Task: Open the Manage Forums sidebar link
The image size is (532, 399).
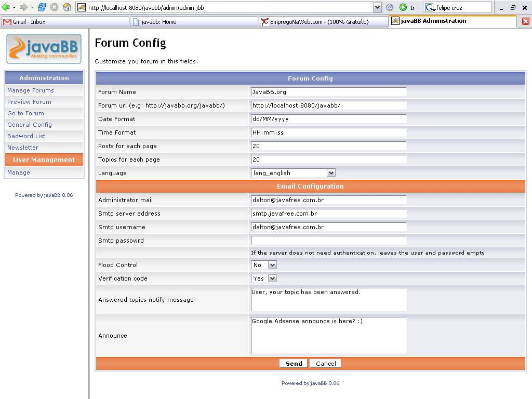Action: (x=31, y=90)
